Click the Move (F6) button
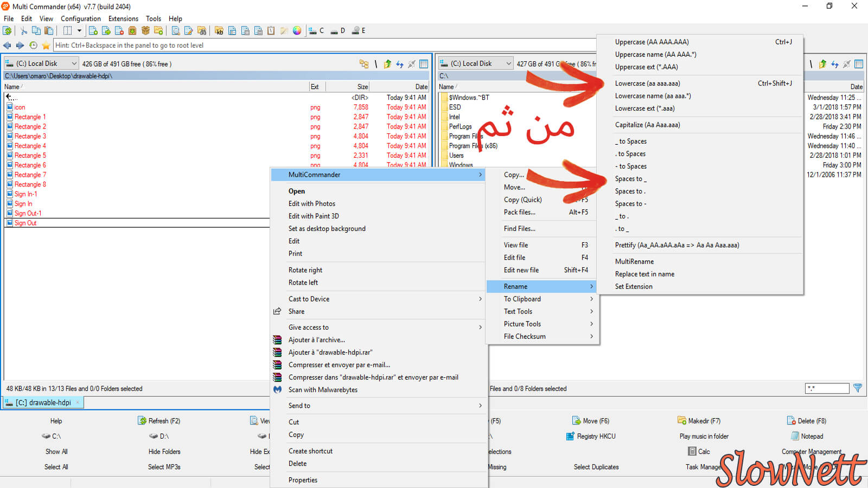868x488 pixels. (x=591, y=421)
